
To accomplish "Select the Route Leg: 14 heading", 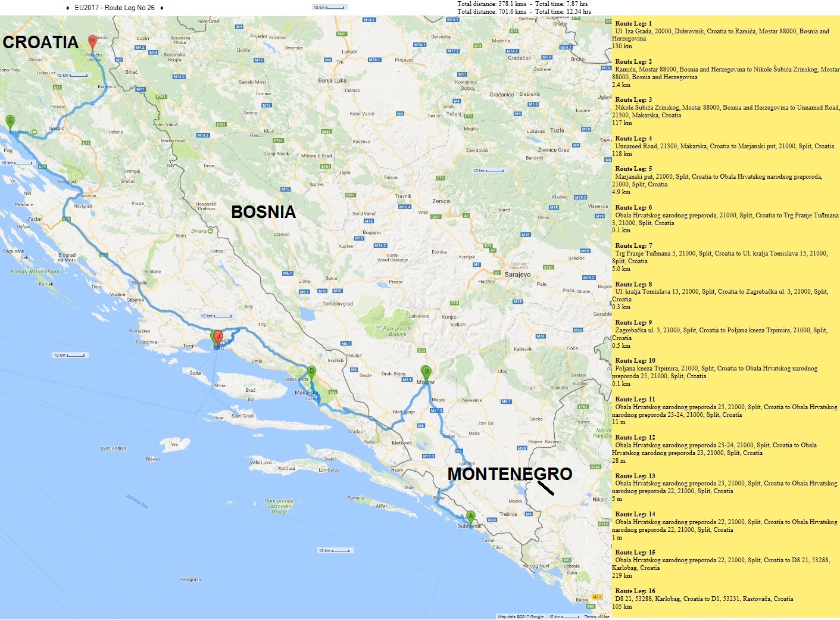I will pyautogui.click(x=635, y=514).
